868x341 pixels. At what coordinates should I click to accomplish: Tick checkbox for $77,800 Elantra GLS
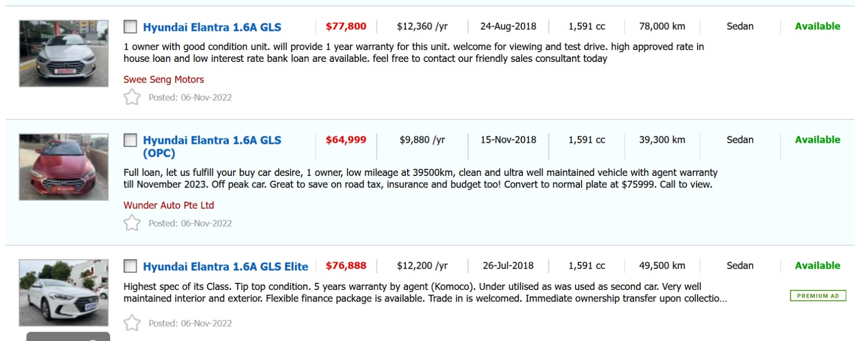click(130, 27)
